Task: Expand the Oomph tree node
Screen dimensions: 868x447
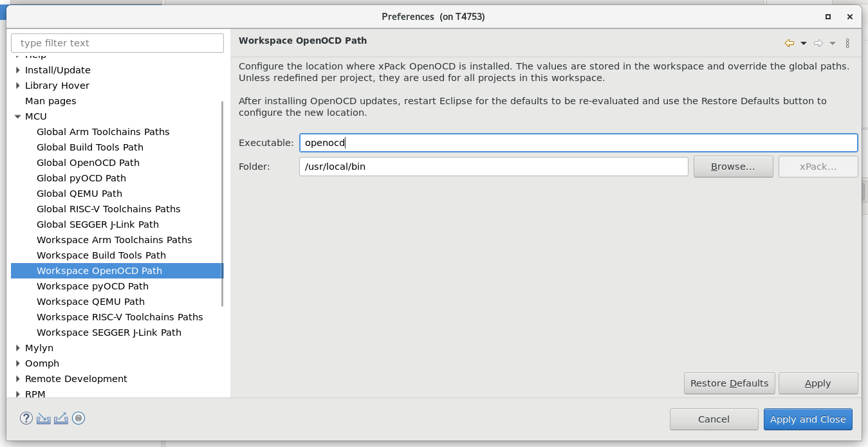Action: pyautogui.click(x=18, y=363)
